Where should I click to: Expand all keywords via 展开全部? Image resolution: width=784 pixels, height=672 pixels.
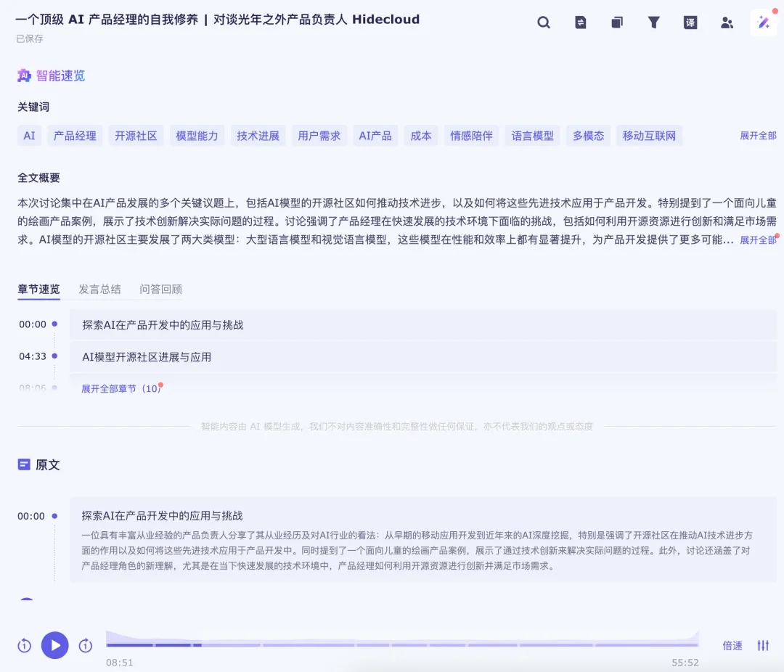tap(758, 136)
